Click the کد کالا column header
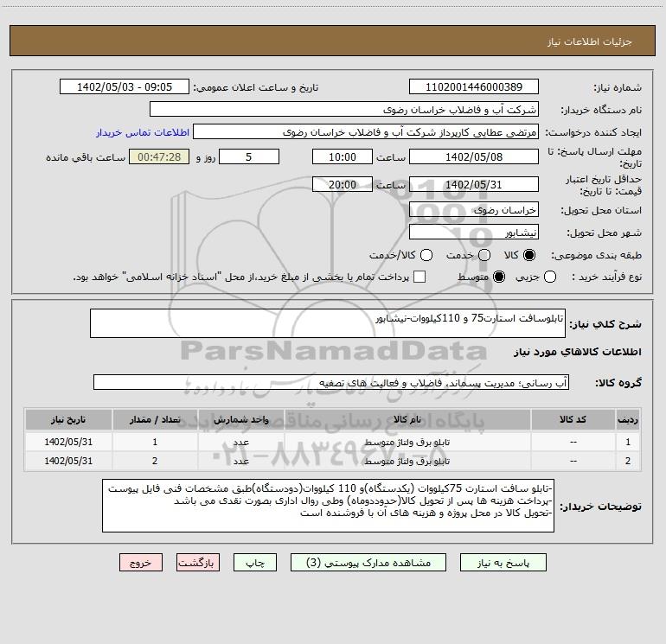 573,419
